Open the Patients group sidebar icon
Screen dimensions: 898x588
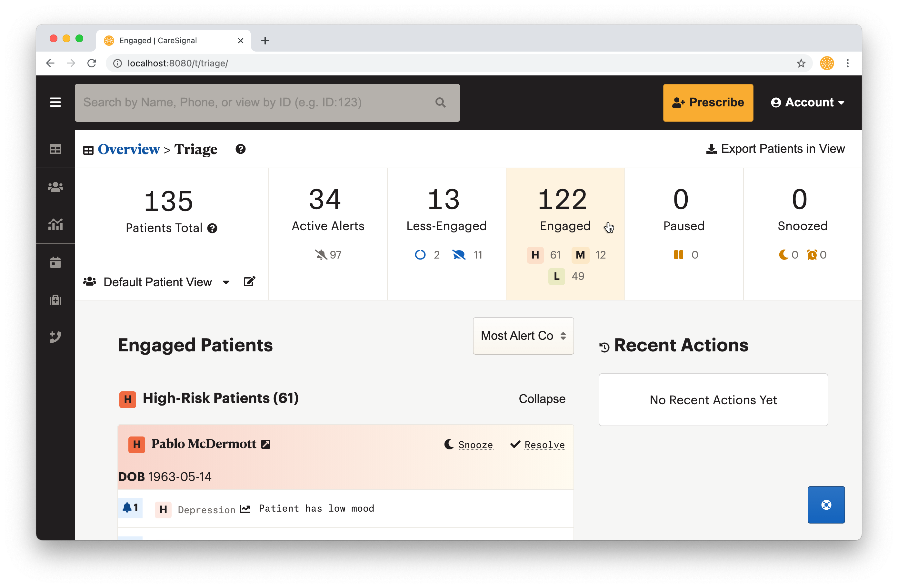55,187
